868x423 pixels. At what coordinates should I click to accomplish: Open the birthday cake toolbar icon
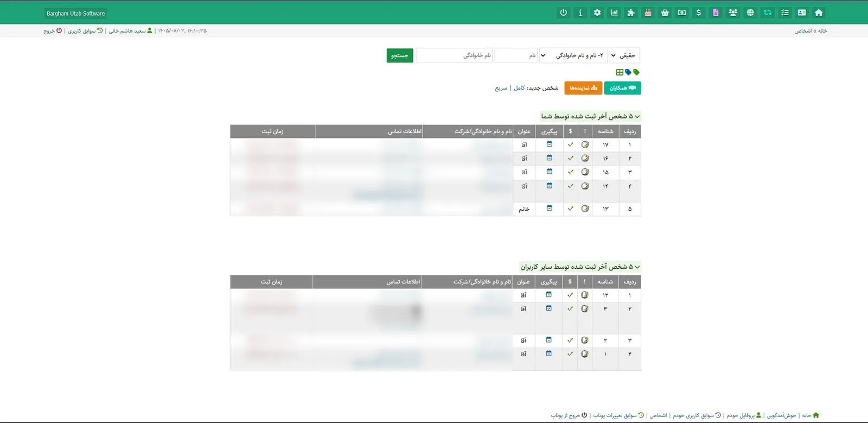[x=648, y=13]
